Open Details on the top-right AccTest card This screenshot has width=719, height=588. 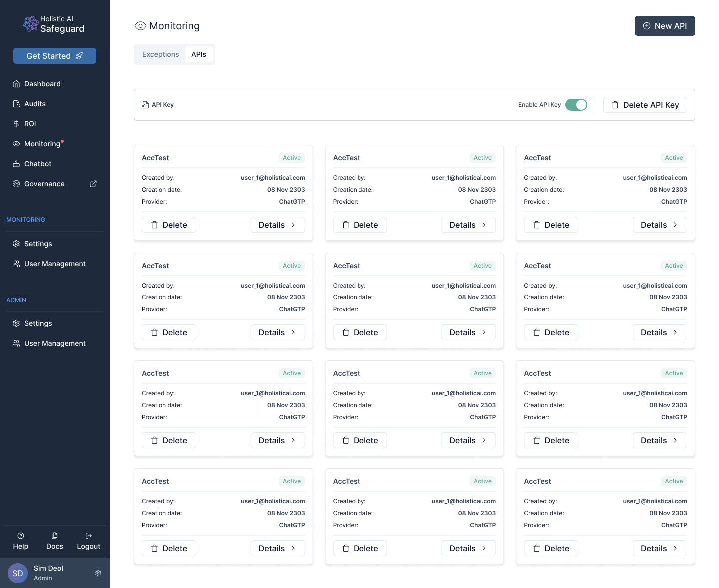660,225
